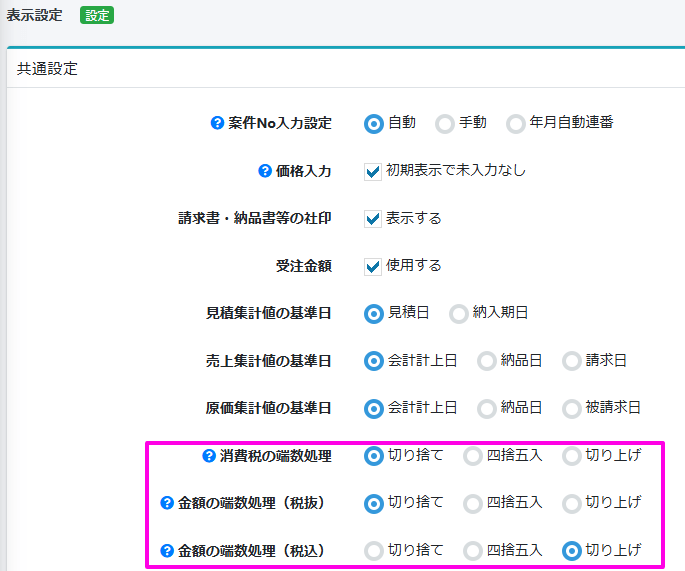
Task: Select 年月自動連番 radio option
Action: pyautogui.click(x=515, y=124)
